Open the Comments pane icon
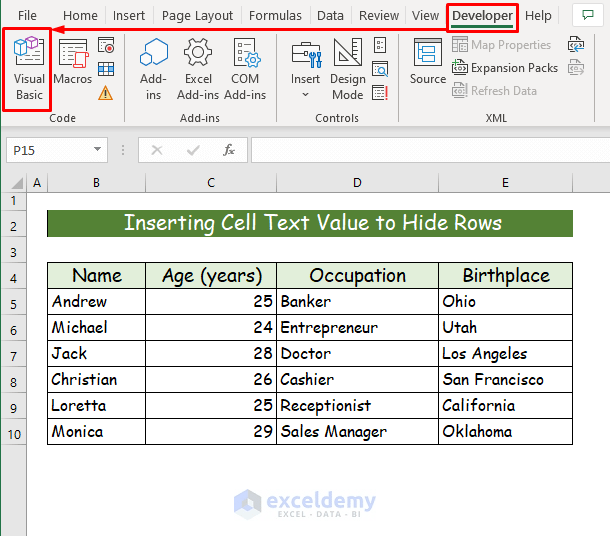This screenshot has height=536, width=610. coord(587,15)
